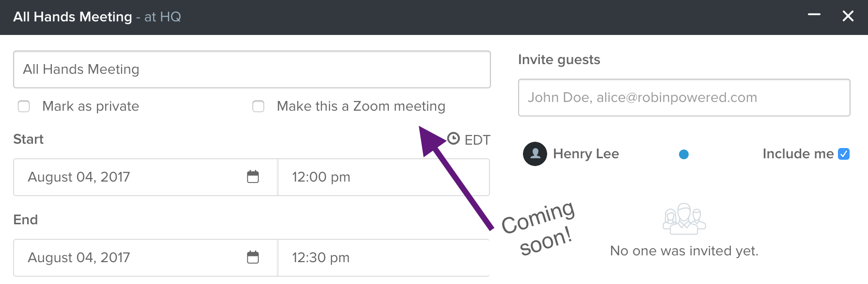Click the EDT timezone clock icon

click(453, 139)
